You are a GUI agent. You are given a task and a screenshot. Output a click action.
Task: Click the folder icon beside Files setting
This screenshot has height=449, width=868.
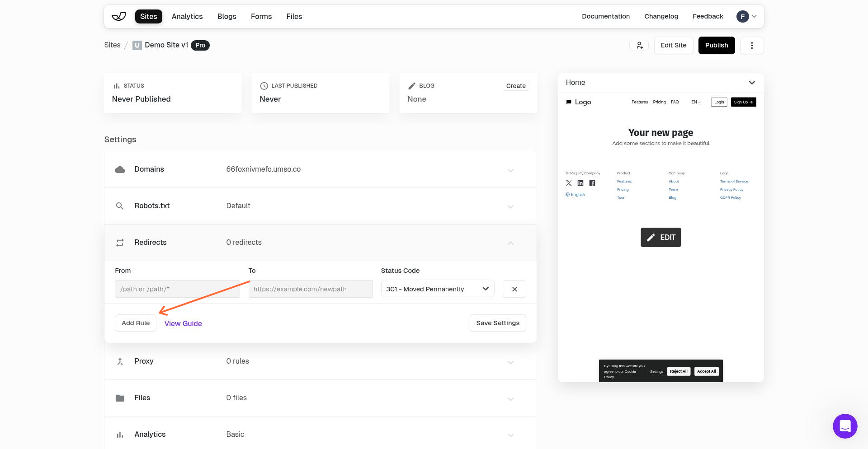pos(120,398)
